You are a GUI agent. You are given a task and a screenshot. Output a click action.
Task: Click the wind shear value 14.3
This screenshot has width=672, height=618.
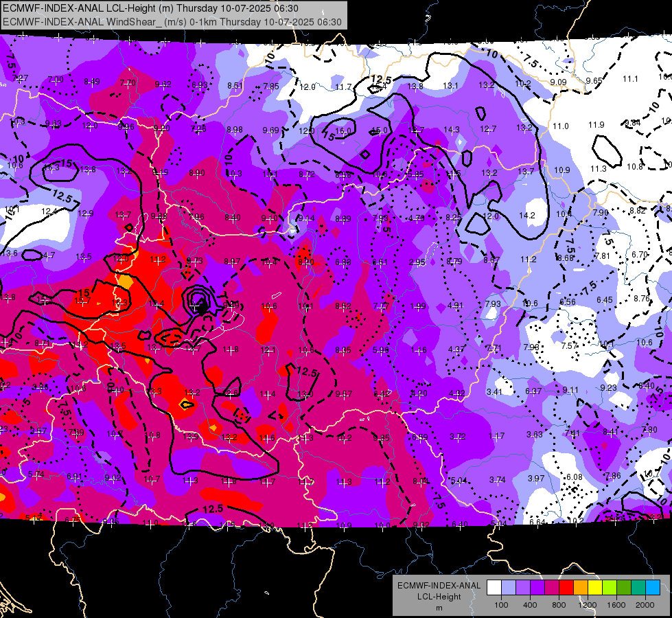(451, 129)
